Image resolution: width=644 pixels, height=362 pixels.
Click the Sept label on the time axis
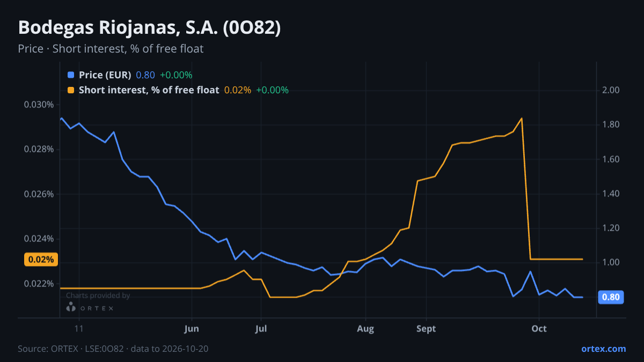426,329
